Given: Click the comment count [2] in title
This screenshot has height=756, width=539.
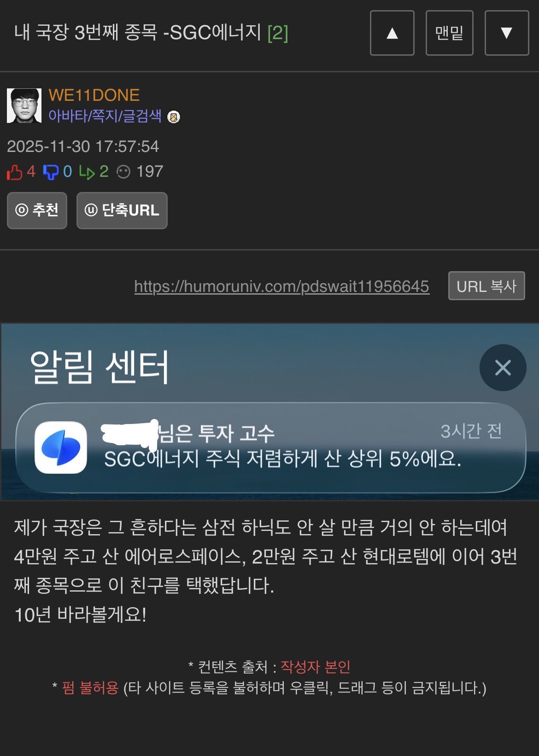Looking at the screenshot, I should click(278, 33).
